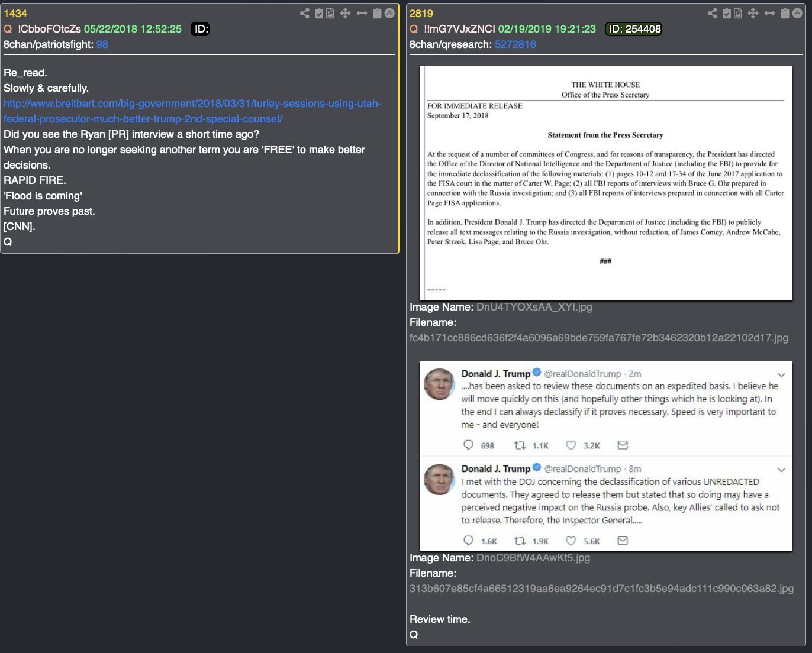Image resolution: width=812 pixels, height=653 pixels.
Task: Open board post number 98
Action: coord(102,44)
